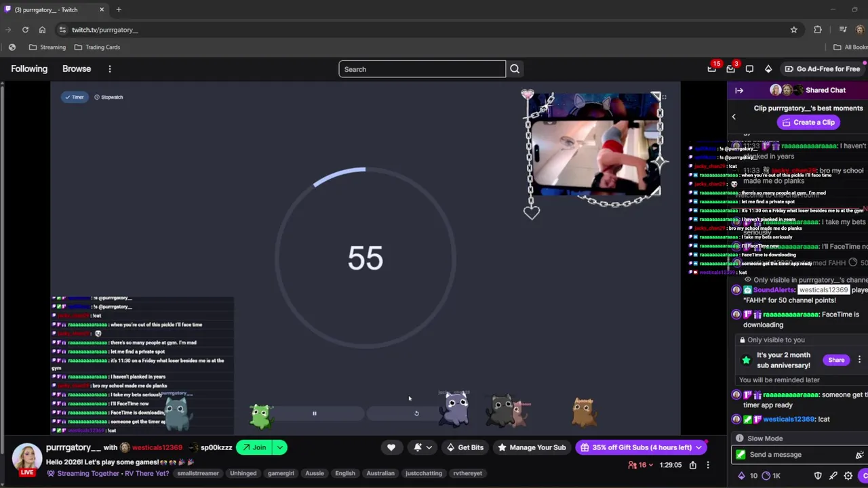Click the chat identity badge beside message box
868x488 pixels.
pos(741,455)
